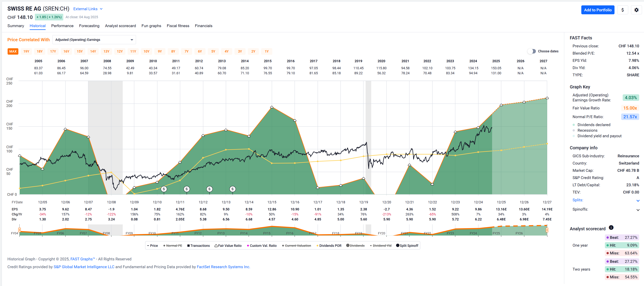Click the Fair Value Ratio 15.00x badge
The image size is (644, 286).
click(630, 108)
